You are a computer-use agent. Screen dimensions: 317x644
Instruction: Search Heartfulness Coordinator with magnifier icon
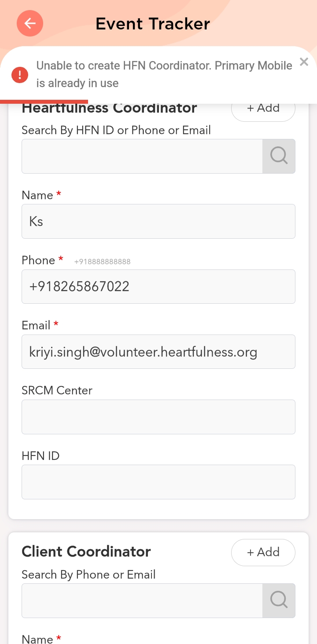pos(279,156)
